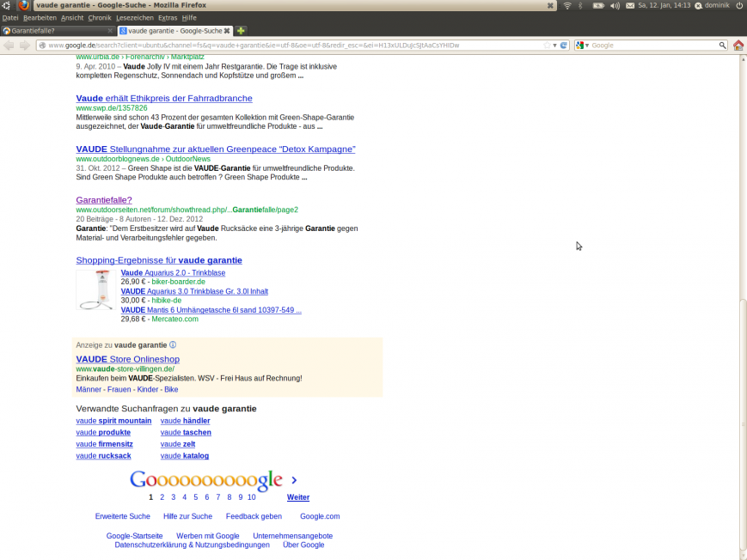Open VAUDE Mantis 6 Umhängetasche product
This screenshot has width=747, height=560.
tap(211, 310)
